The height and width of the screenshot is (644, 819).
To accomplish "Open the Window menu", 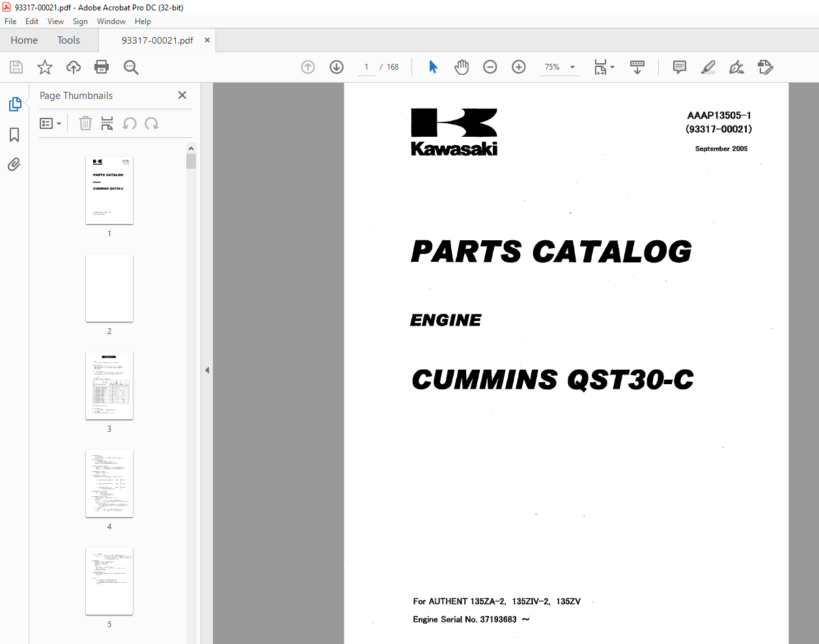I will point(111,21).
